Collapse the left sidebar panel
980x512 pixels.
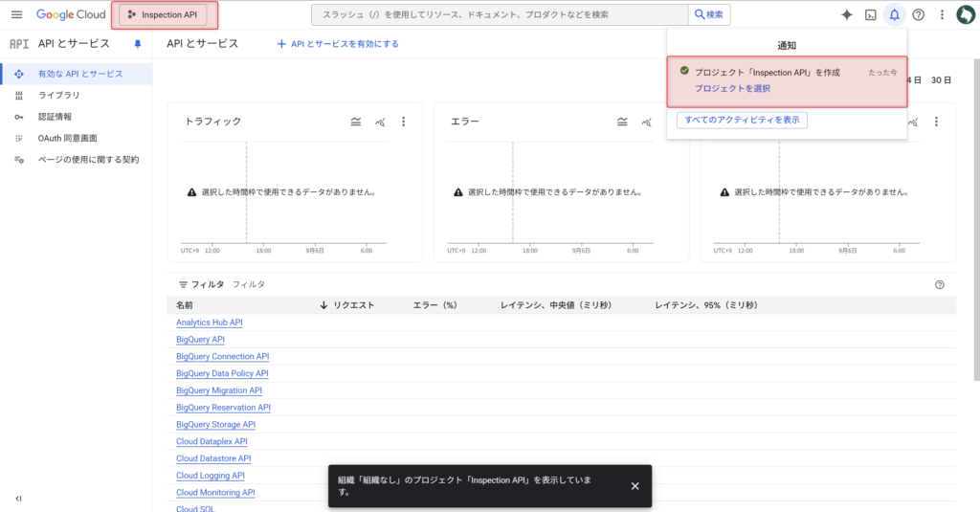[18, 499]
